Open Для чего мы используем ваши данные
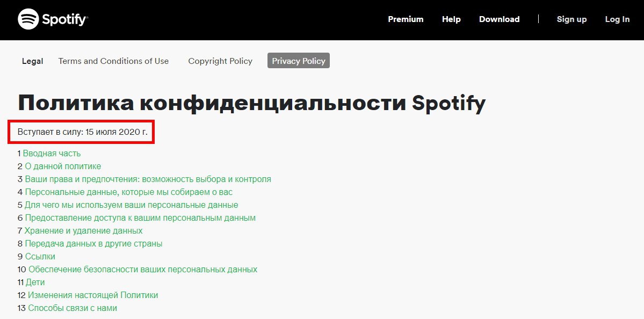This screenshot has height=319, width=644. click(132, 205)
